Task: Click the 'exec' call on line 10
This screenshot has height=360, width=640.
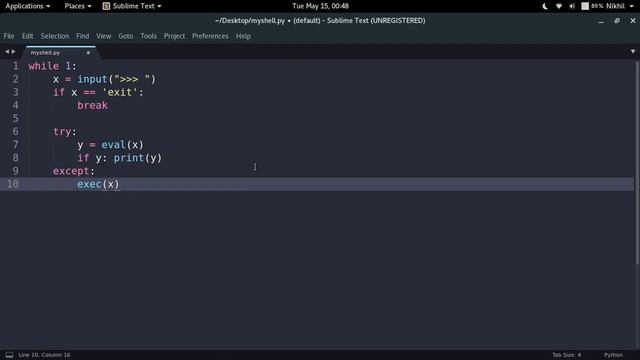Action: (89, 184)
